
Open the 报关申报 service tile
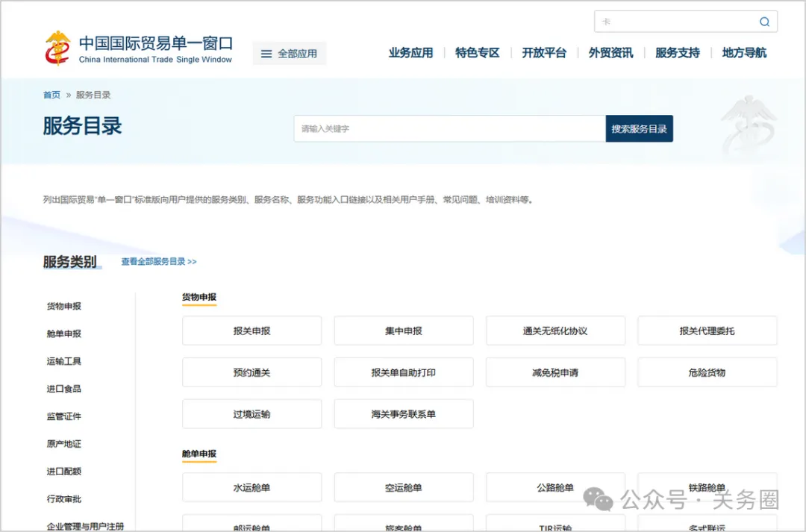252,331
